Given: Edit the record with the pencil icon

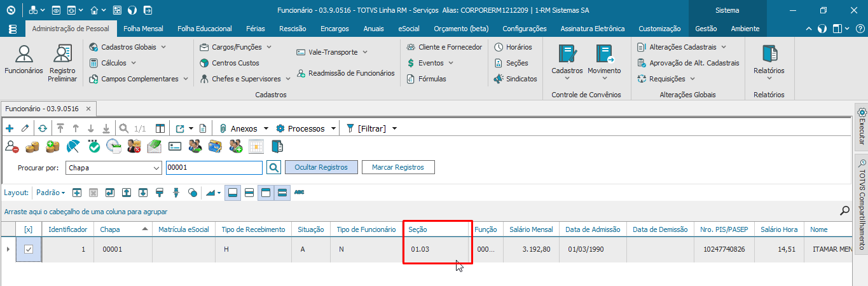Looking at the screenshot, I should pyautogui.click(x=25, y=128).
